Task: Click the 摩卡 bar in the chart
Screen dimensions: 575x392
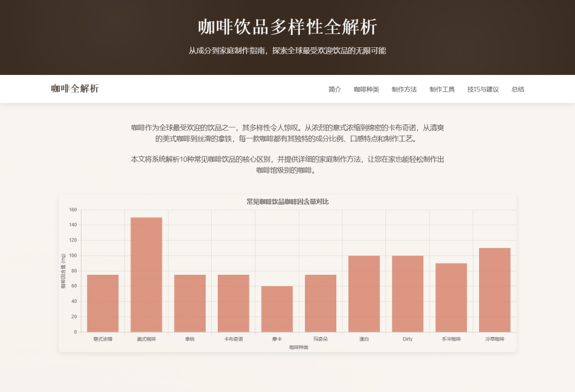Action: (x=277, y=309)
